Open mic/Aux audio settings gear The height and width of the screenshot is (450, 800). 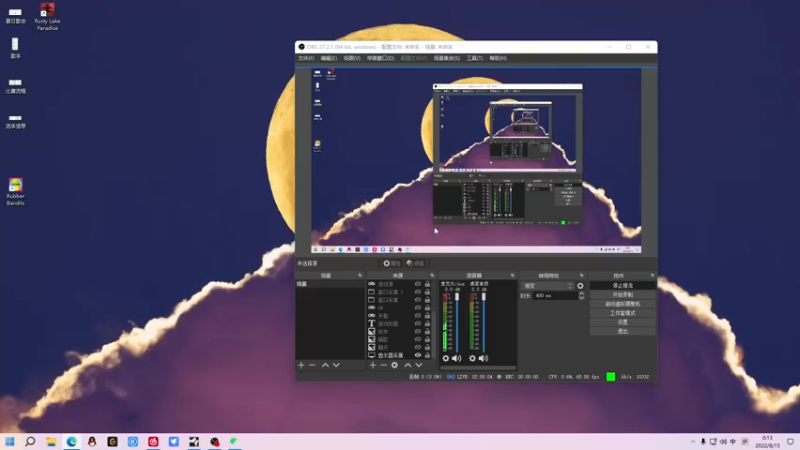[445, 358]
